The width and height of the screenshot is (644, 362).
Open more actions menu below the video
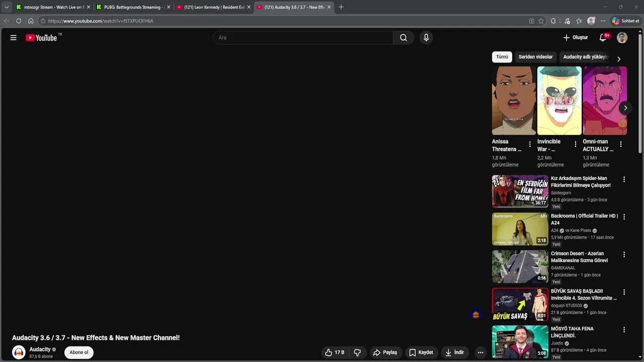(x=480, y=352)
